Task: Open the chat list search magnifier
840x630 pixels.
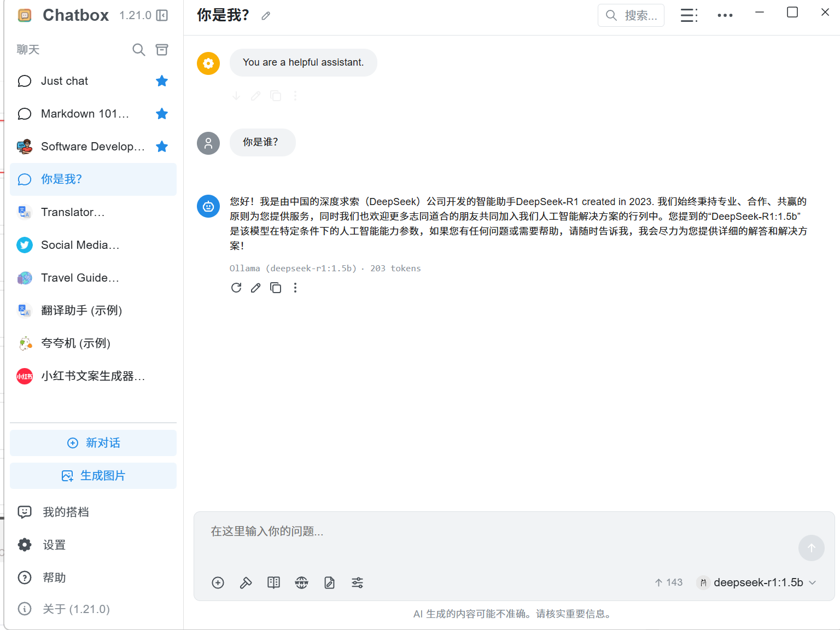Action: pos(139,50)
